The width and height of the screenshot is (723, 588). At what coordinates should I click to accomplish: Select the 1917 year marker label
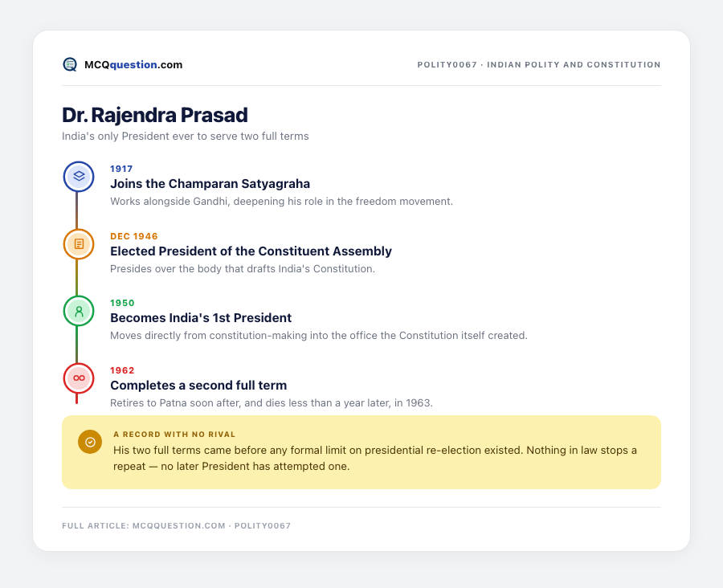click(121, 169)
